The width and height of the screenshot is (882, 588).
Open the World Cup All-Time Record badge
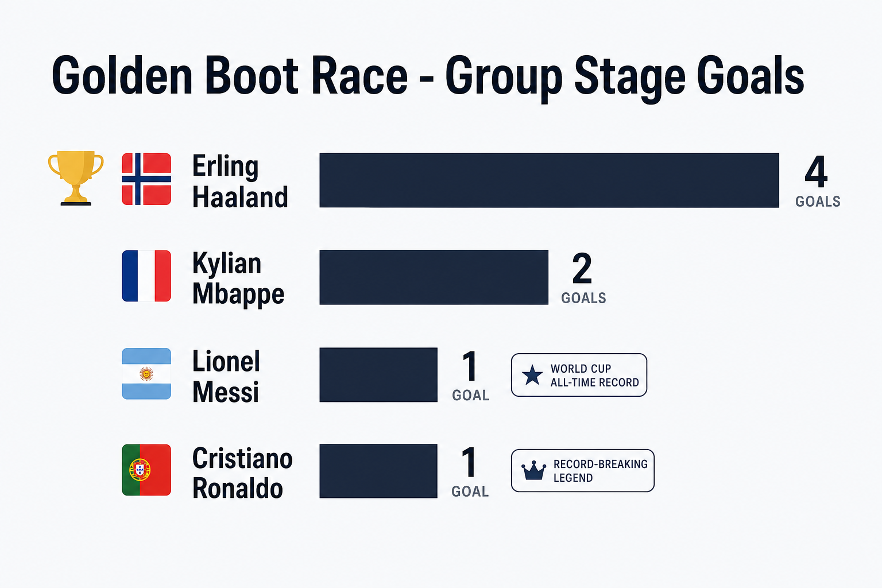point(579,375)
